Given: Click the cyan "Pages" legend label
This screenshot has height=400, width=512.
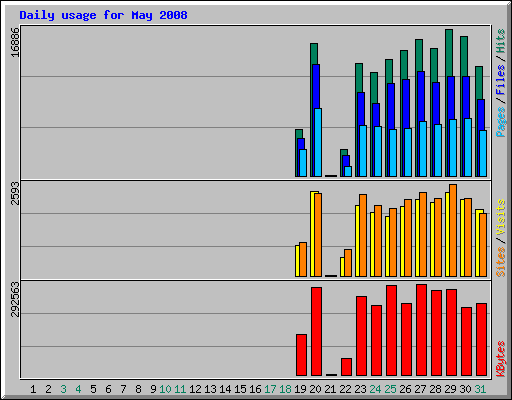Looking at the screenshot, I should 501,122.
